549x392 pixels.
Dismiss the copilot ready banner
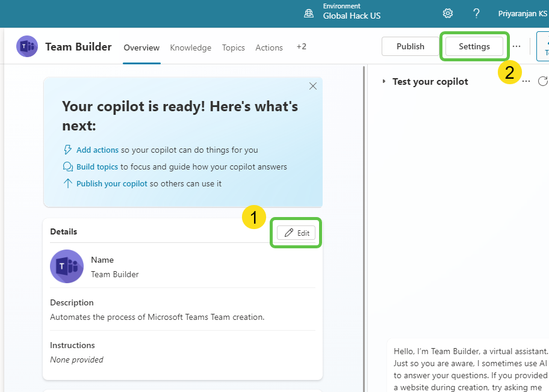pyautogui.click(x=312, y=86)
